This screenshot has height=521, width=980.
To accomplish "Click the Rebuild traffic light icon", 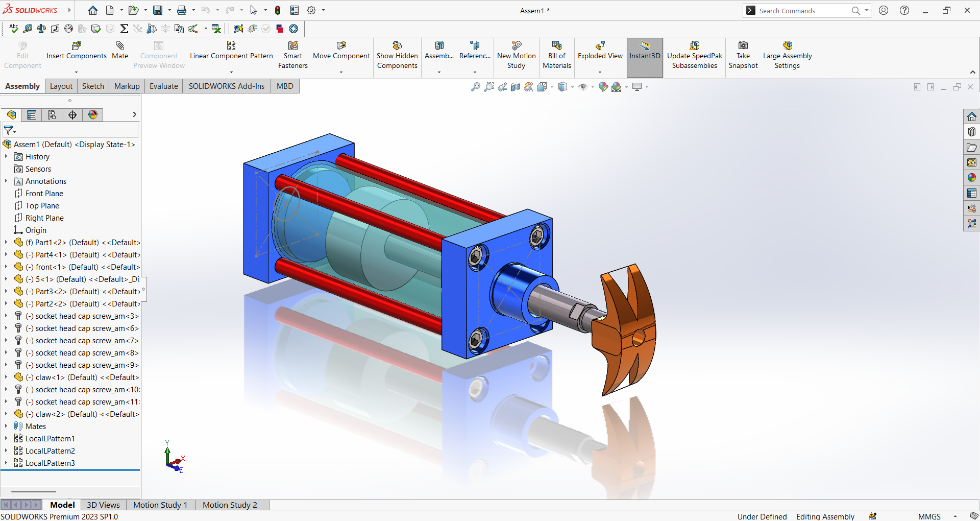I will (x=278, y=10).
